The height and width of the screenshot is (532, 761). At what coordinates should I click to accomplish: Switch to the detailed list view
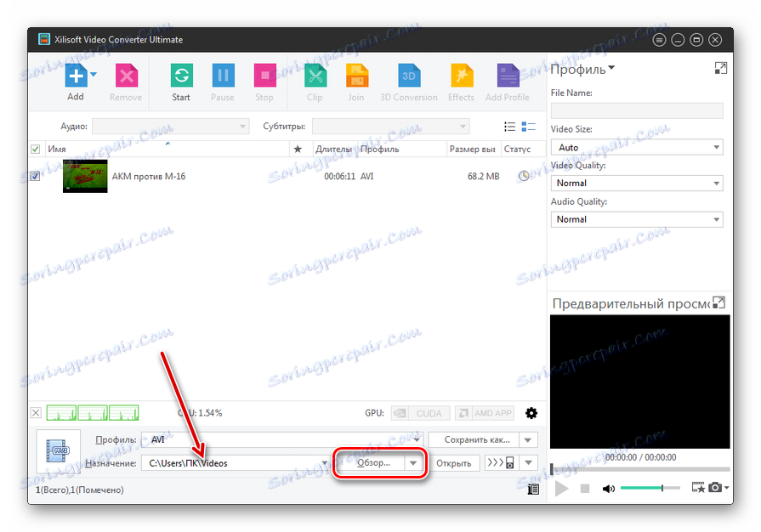pyautogui.click(x=528, y=126)
